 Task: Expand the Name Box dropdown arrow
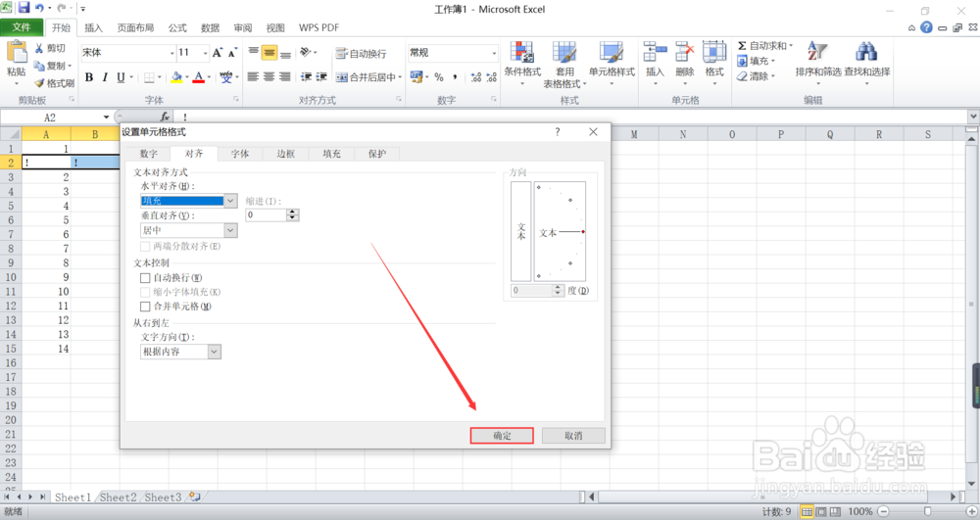click(x=106, y=118)
